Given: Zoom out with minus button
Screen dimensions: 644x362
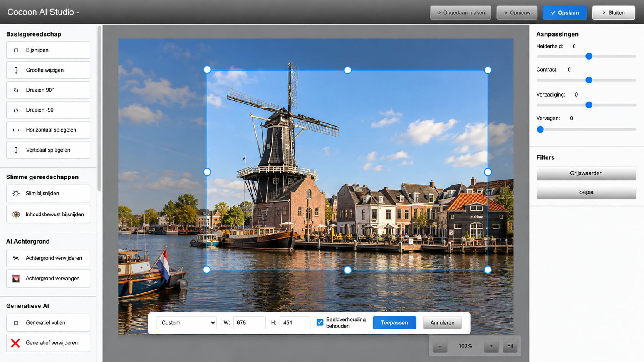Looking at the screenshot, I should pos(440,346).
